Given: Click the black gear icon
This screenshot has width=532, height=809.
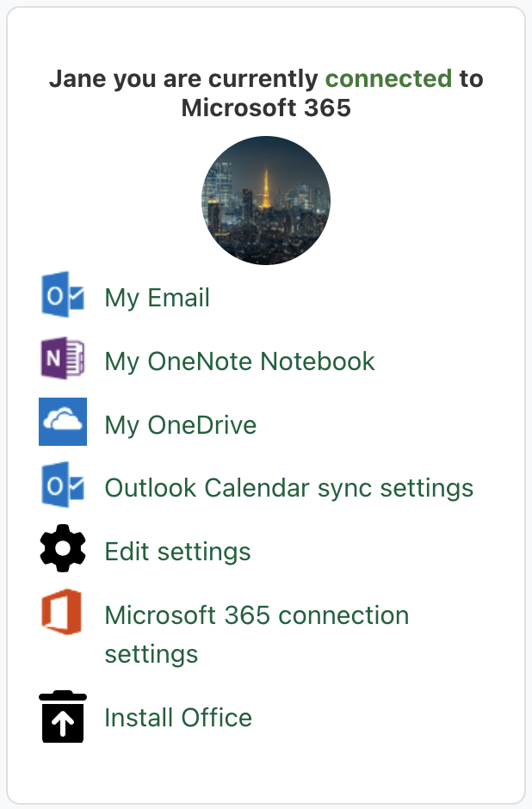Looking at the screenshot, I should coord(63,549).
